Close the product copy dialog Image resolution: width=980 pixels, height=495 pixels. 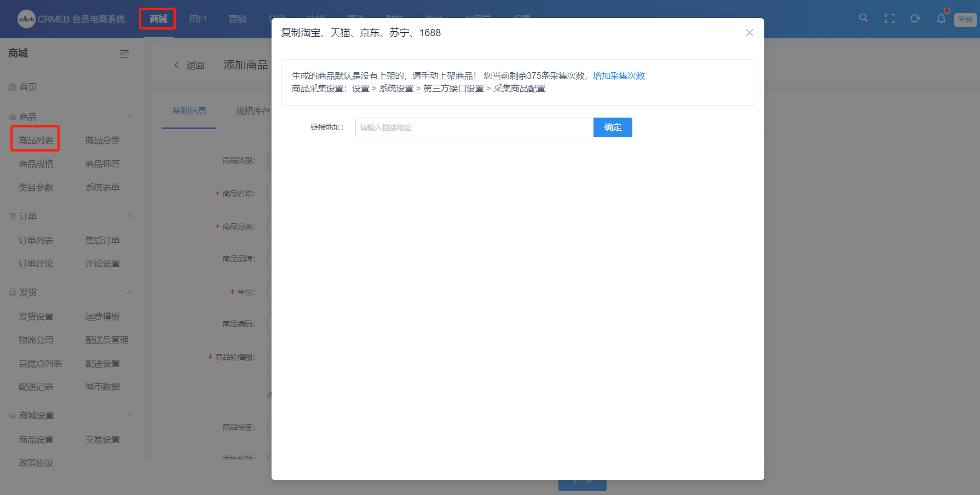(750, 33)
